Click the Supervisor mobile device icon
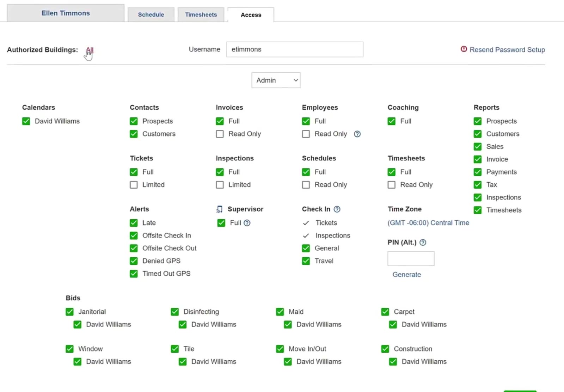The width and height of the screenshot is (564, 392). tap(219, 209)
